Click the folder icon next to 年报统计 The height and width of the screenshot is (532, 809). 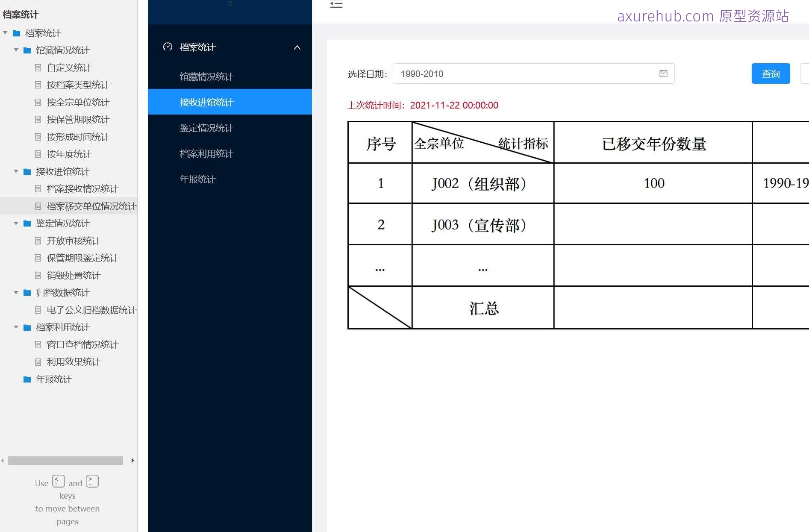pos(26,379)
